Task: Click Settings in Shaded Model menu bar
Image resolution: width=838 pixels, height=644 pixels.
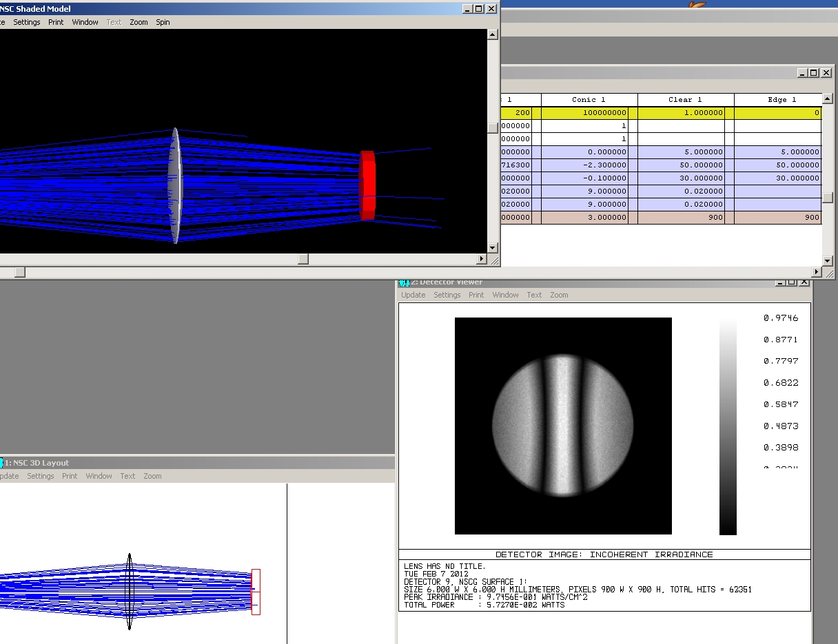Action: [x=27, y=22]
